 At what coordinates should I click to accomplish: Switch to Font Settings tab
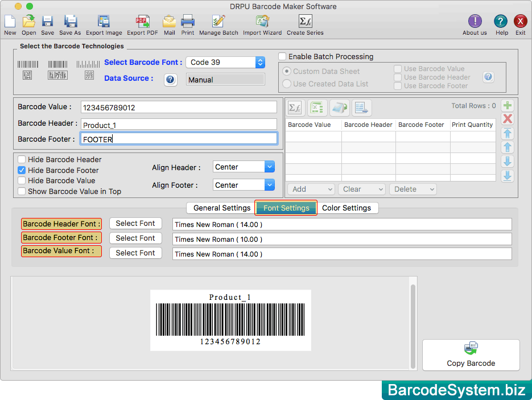point(286,208)
